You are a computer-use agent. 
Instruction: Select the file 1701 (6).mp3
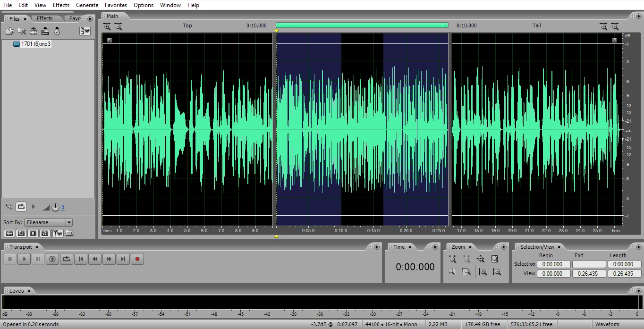click(35, 44)
